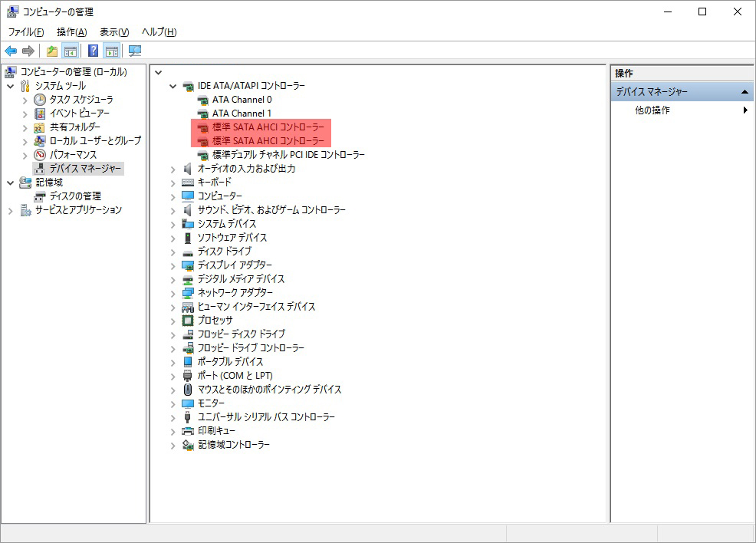This screenshot has width=756, height=543.
Task: Select ATA Channel 0 device
Action: click(242, 100)
